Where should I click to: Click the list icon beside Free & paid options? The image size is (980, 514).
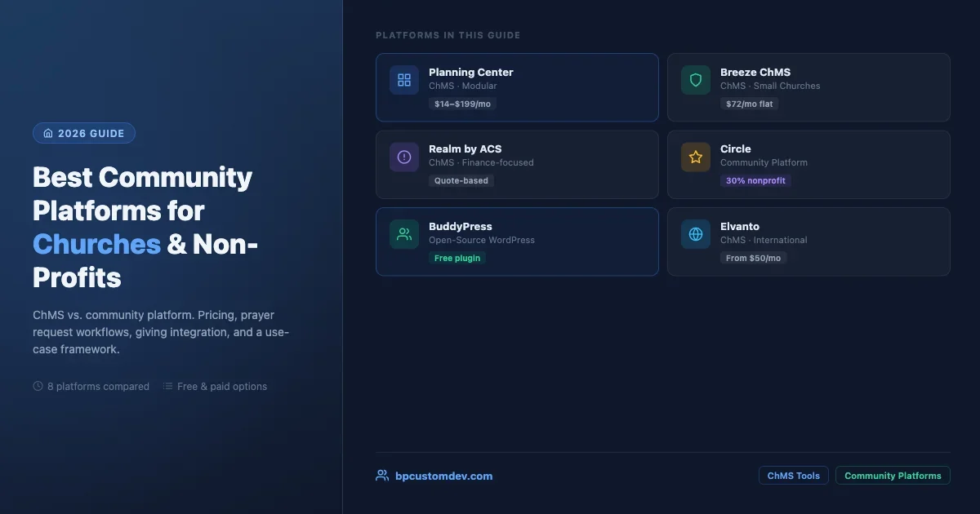point(167,386)
